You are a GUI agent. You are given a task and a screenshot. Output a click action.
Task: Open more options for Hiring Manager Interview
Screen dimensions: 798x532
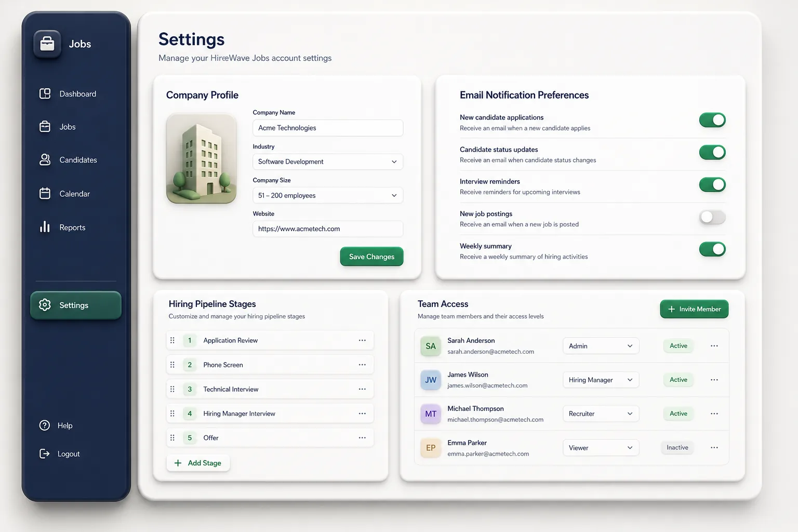(x=362, y=414)
